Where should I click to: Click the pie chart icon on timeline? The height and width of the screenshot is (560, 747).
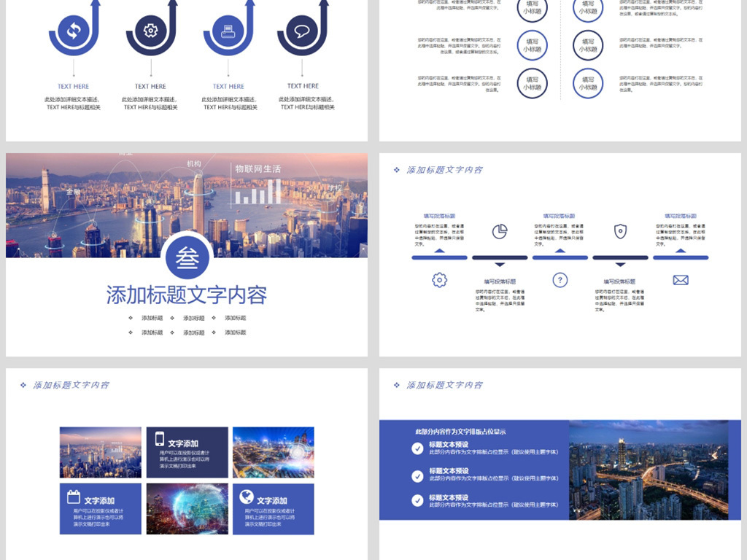coord(500,232)
